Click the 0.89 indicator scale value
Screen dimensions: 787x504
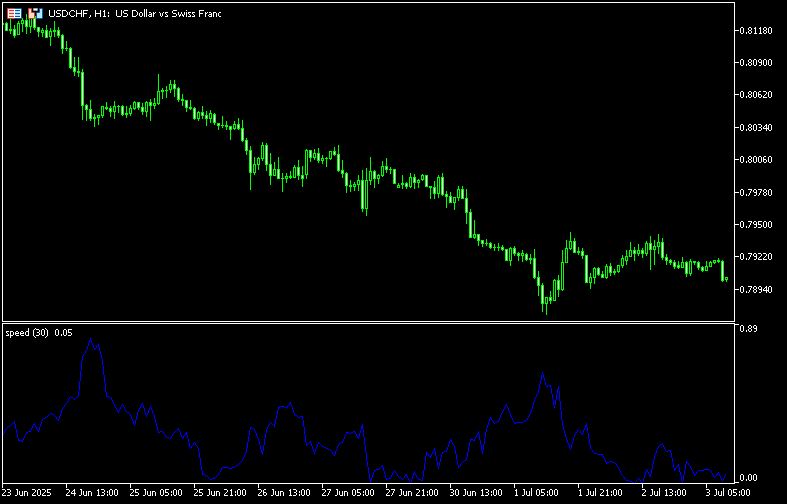pos(748,329)
